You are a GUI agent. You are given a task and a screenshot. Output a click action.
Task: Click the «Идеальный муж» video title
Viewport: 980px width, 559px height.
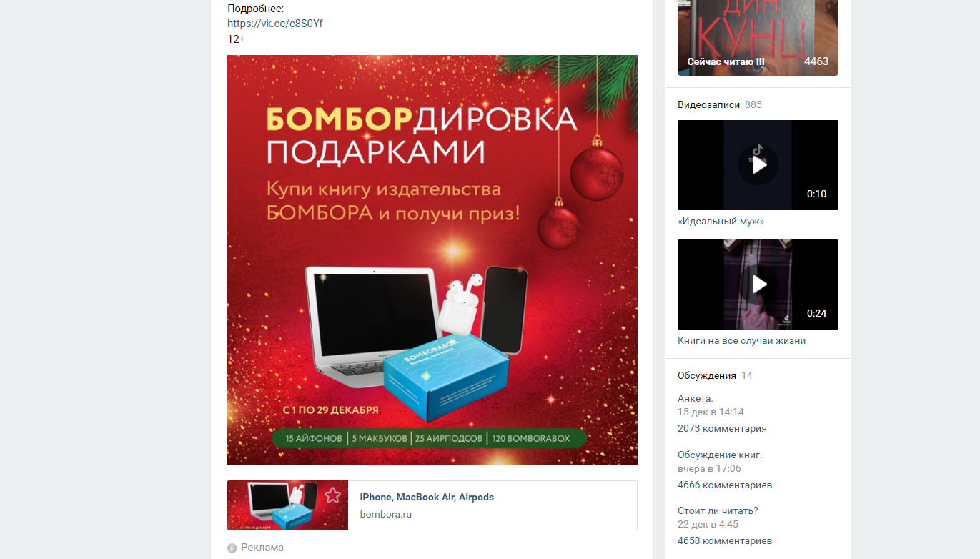721,222
